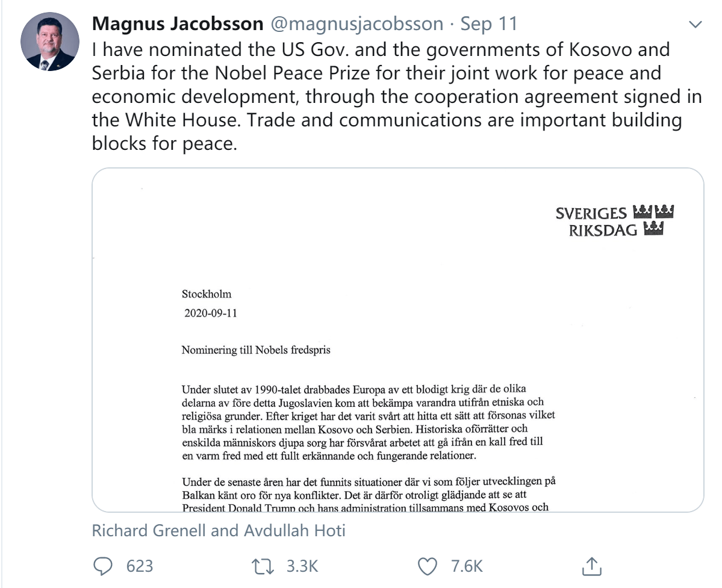Click the Sveriges Riksdag logo in the letter
Image resolution: width=722 pixels, height=588 pixels.
pos(614,221)
